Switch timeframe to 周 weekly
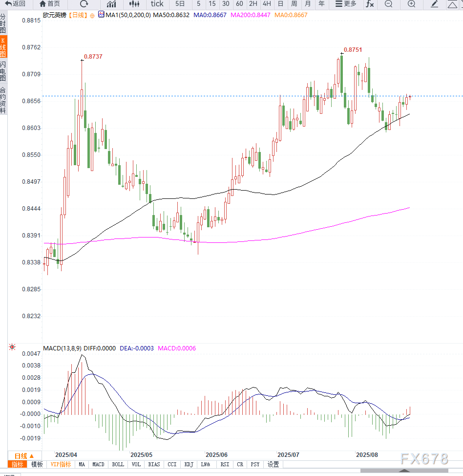This screenshot has height=476, width=463. pyautogui.click(x=294, y=4)
